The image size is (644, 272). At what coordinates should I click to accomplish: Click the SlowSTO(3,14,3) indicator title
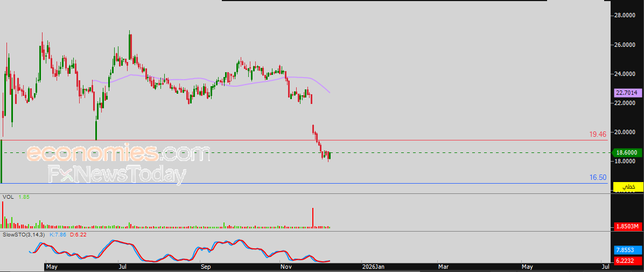pos(25,235)
